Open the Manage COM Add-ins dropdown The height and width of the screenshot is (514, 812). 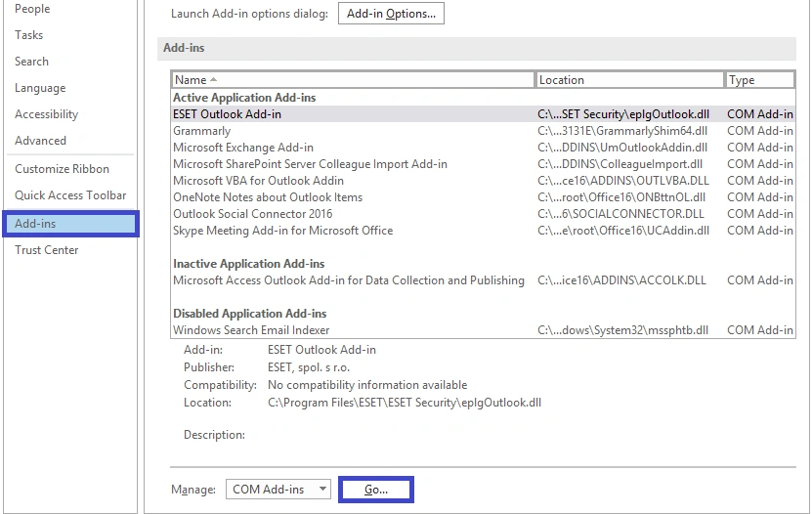[278, 490]
